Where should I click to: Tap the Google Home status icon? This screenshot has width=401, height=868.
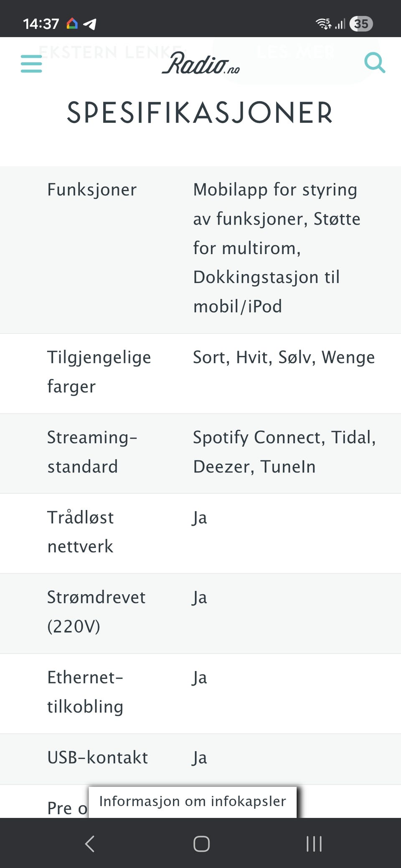coord(72,23)
